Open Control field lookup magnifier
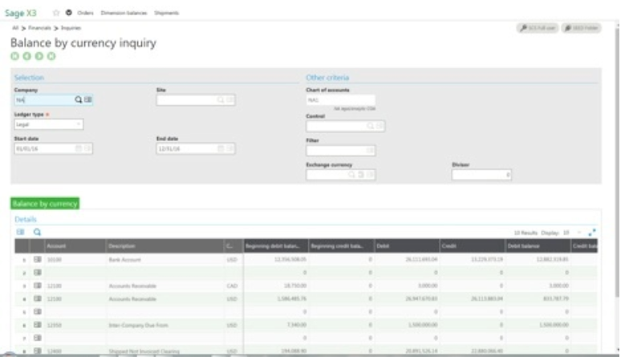 [371, 126]
